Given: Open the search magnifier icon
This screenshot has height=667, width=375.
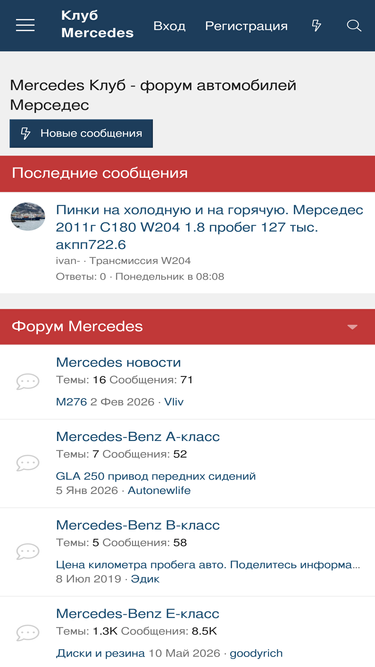Looking at the screenshot, I should click(354, 26).
